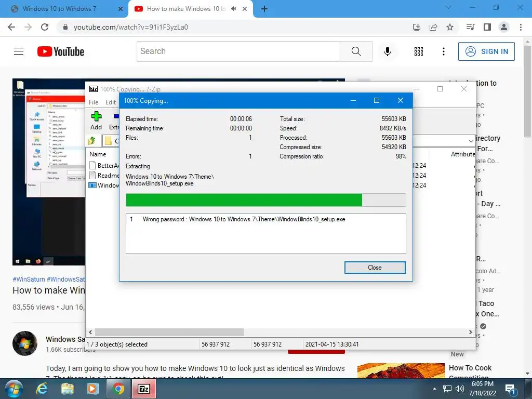Screen dimensions: 532x399
Task: Go up one folder in 7-Zip
Action: (92, 140)
